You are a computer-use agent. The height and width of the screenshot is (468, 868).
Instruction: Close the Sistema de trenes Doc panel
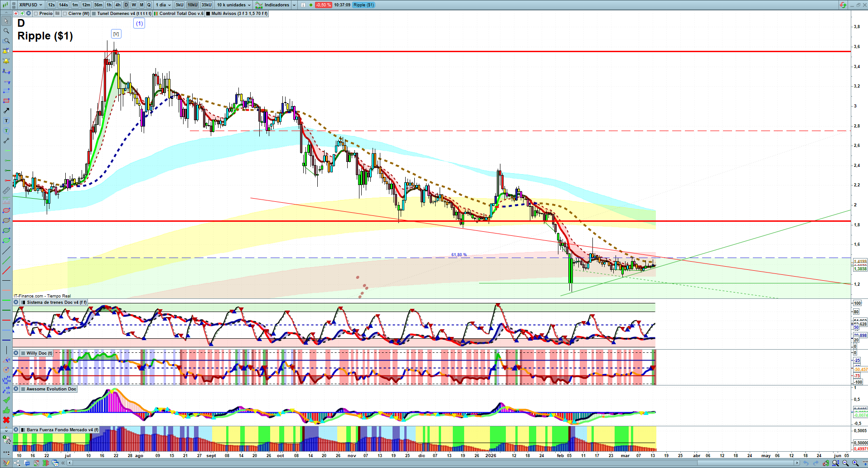pos(16,302)
